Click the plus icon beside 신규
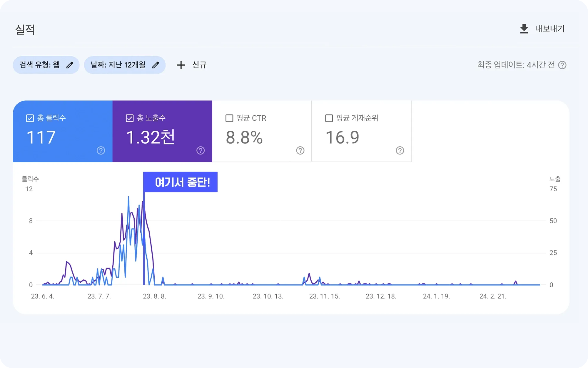The width and height of the screenshot is (588, 368). (x=181, y=65)
